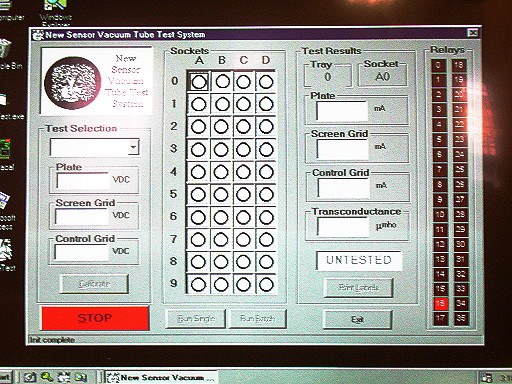
Task: Click the 'Init complete' status bar text
Action: [x=52, y=340]
